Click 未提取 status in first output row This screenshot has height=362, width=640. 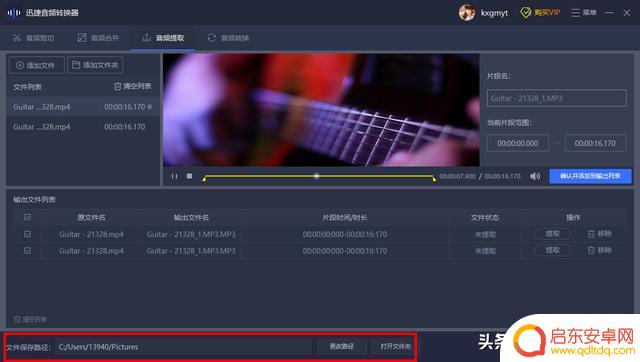click(485, 235)
